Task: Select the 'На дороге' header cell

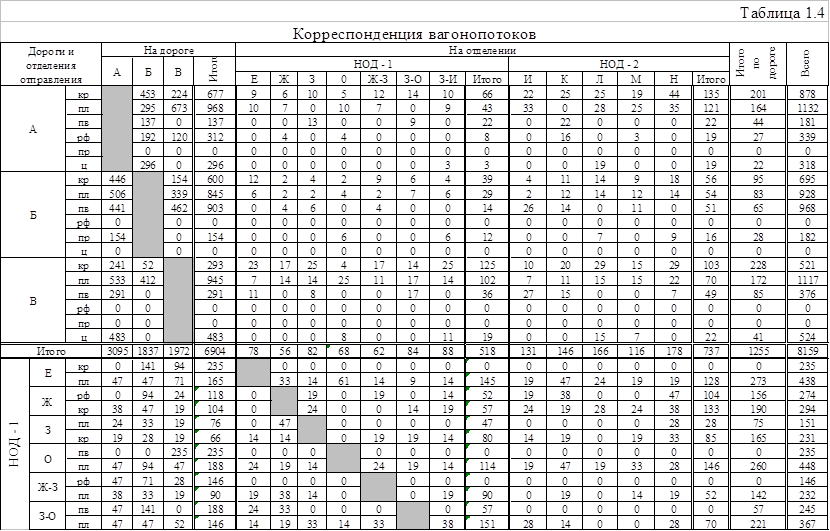Action: point(168,49)
